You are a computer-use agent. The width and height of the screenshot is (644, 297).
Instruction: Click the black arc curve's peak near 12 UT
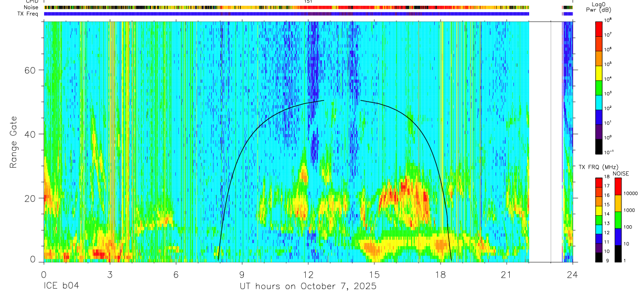323,101
